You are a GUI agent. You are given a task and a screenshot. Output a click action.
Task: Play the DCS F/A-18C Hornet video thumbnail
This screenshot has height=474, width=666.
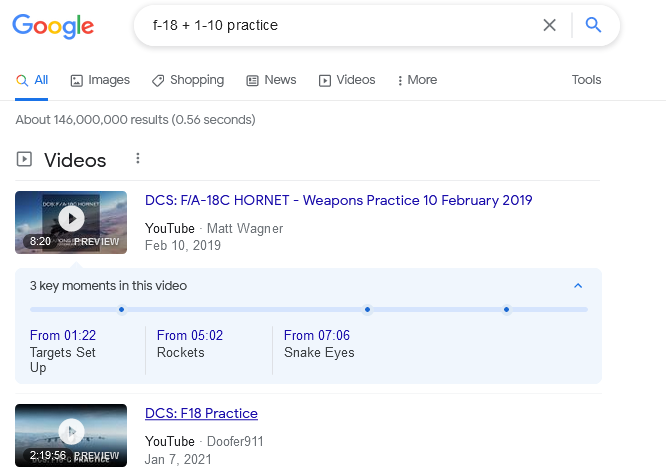click(x=71, y=218)
